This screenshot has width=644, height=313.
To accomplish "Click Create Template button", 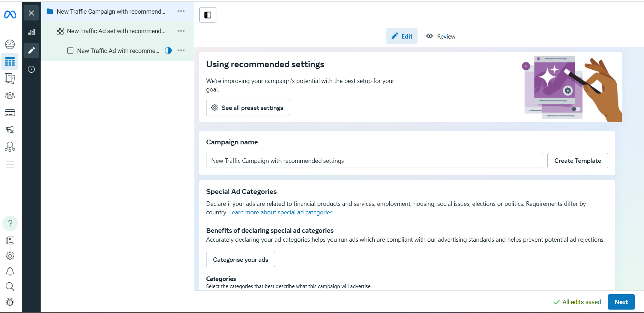I will point(577,160).
